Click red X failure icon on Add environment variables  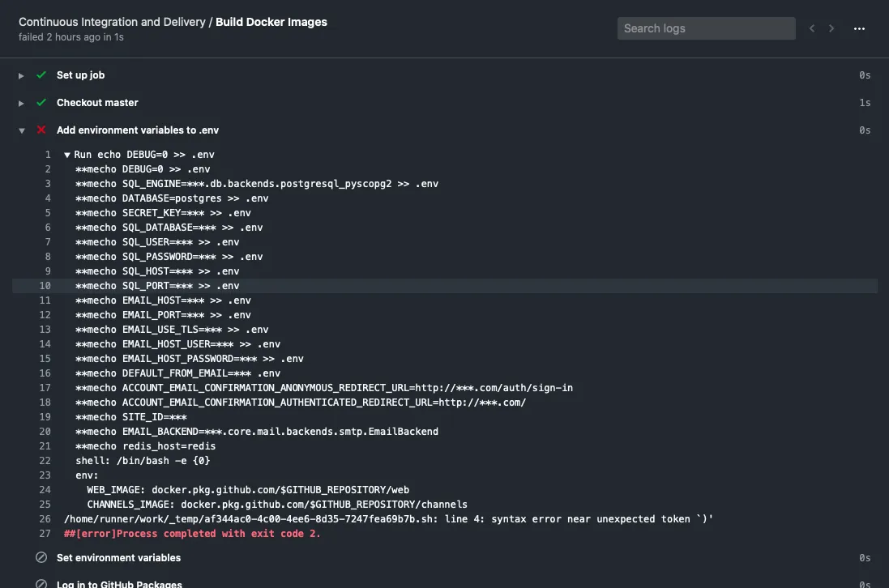coord(41,130)
